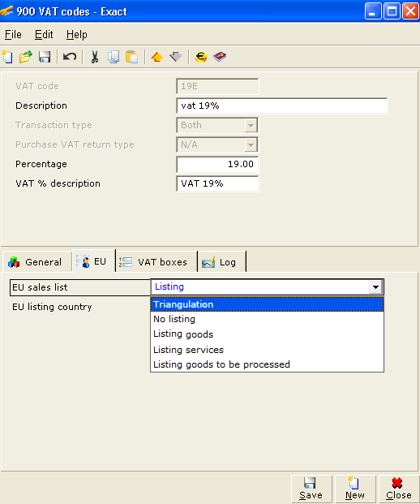The width and height of the screenshot is (420, 504).
Task: Click the Undo arrow icon
Action: [x=70, y=57]
